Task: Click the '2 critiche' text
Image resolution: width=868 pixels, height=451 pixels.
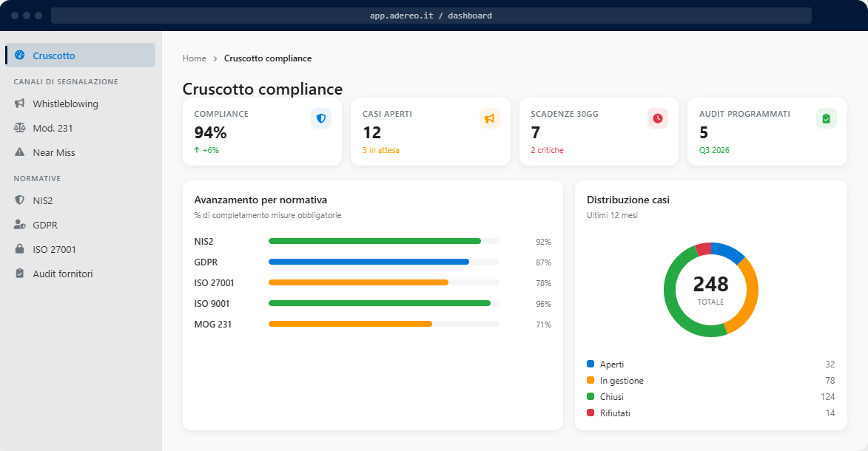Action: 547,150
